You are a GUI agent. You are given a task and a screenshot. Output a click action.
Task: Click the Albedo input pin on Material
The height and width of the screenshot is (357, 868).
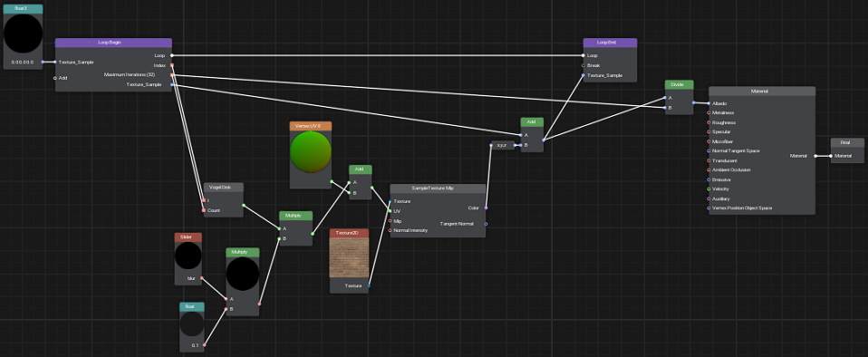tap(709, 103)
